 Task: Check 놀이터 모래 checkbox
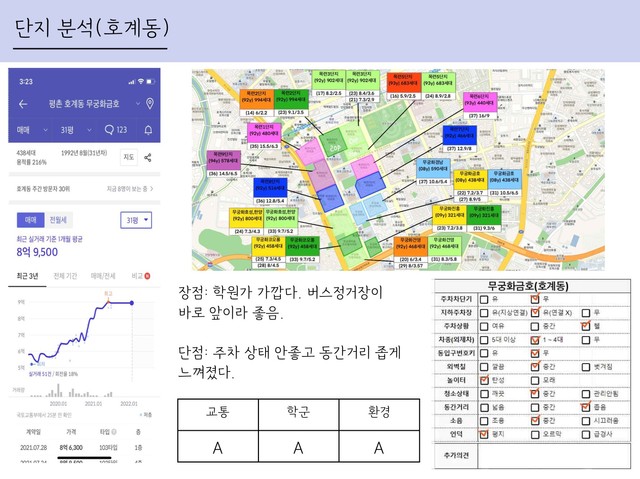coord(535,380)
